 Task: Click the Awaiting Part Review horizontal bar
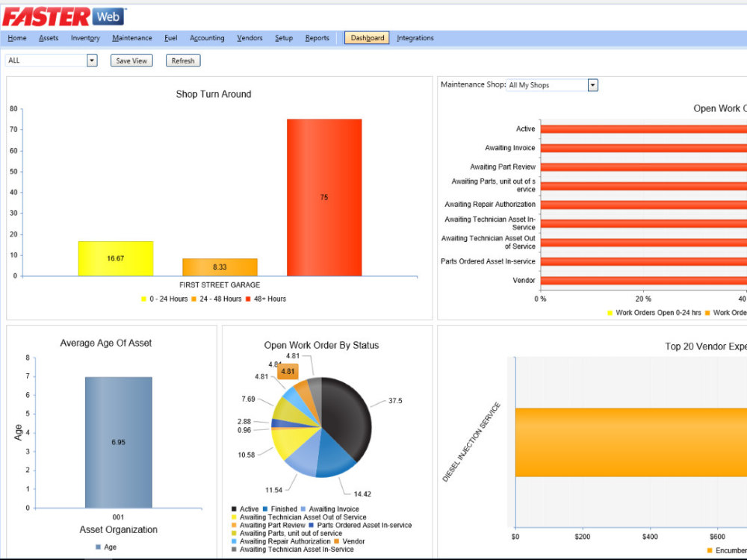coord(644,167)
